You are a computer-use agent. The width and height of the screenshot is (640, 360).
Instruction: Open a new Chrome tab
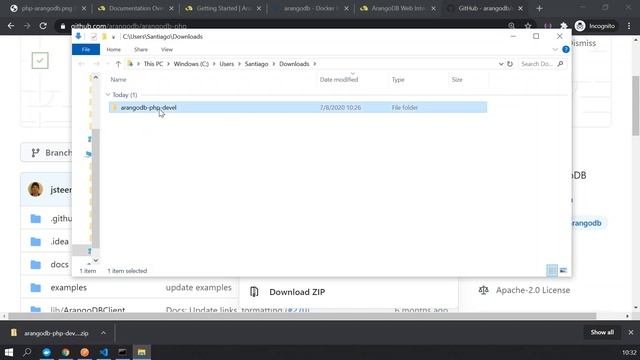click(x=540, y=8)
